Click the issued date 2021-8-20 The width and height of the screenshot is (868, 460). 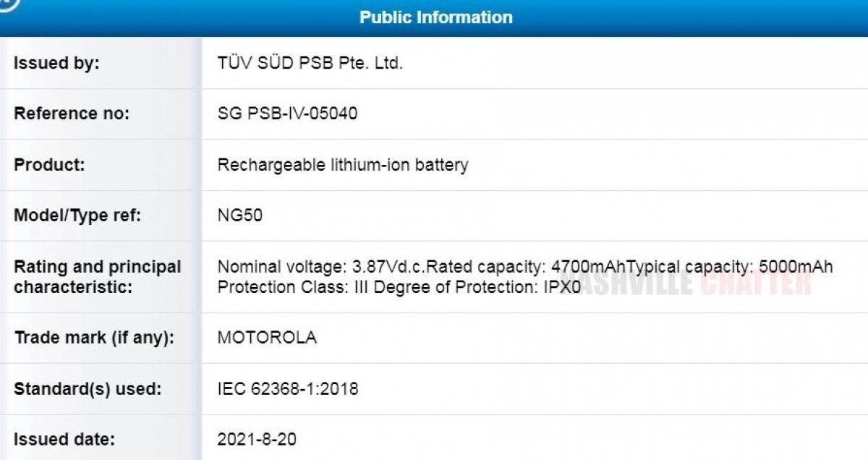(257, 439)
